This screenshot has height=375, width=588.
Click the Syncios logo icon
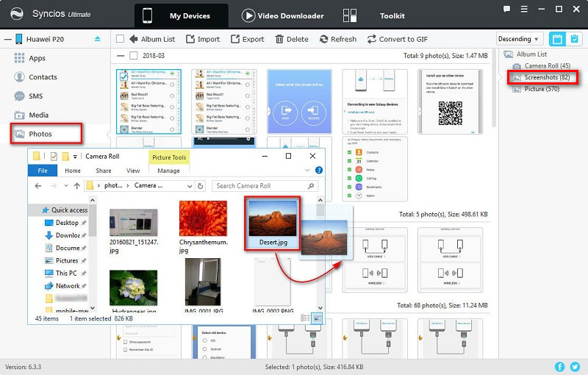16,14
